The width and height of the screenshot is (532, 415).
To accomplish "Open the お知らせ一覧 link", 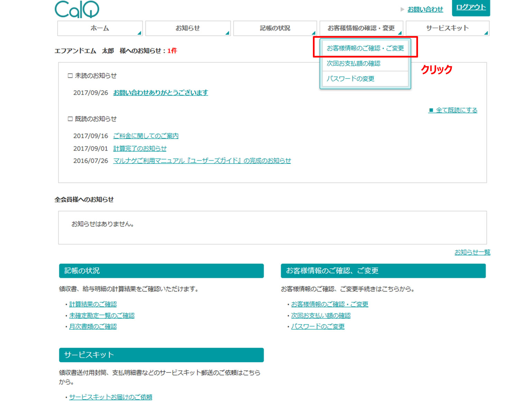I will click(472, 252).
